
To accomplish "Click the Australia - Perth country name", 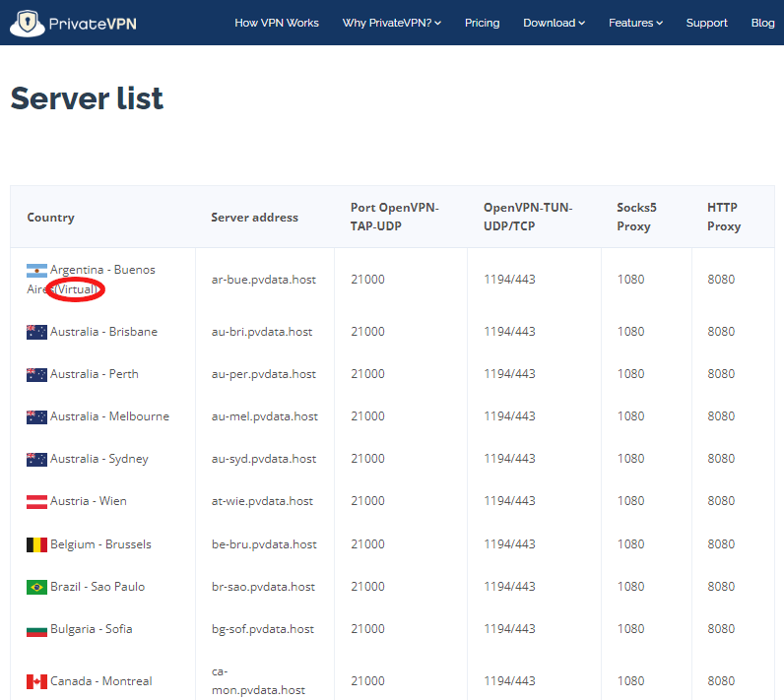I will pyautogui.click(x=94, y=374).
